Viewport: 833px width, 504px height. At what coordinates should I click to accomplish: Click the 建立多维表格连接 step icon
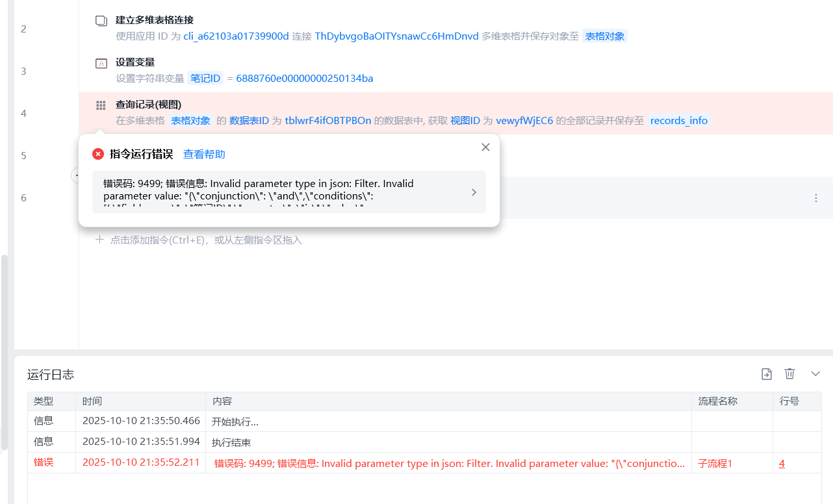pos(101,21)
